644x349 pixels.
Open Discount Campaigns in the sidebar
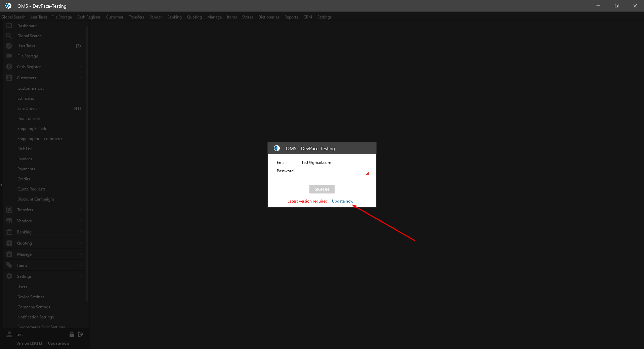coord(36,199)
